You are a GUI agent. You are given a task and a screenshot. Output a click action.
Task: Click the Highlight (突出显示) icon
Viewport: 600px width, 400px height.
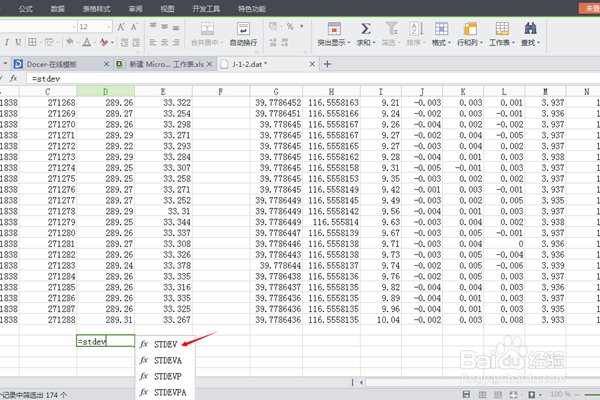click(334, 29)
